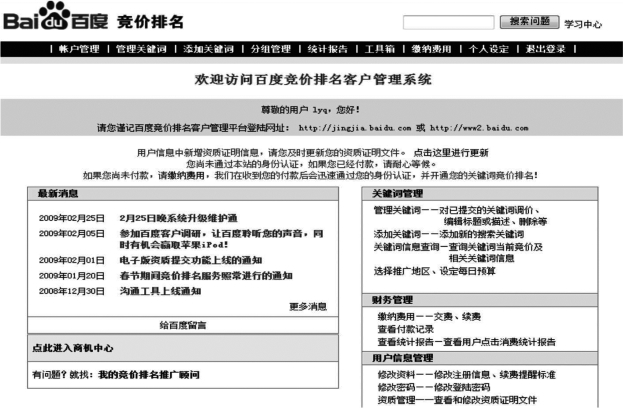Click the 修改资料 link
Image resolution: width=623 pixels, height=408 pixels.
coord(396,375)
